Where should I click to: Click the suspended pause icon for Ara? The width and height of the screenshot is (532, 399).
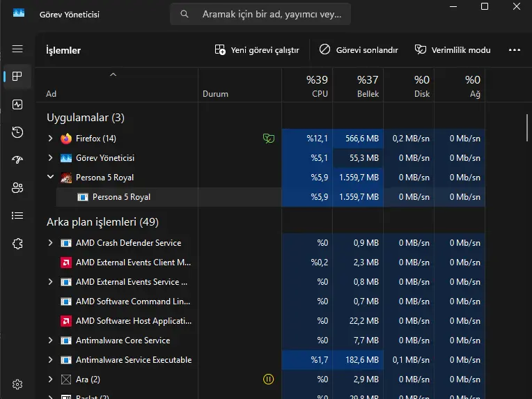268,379
